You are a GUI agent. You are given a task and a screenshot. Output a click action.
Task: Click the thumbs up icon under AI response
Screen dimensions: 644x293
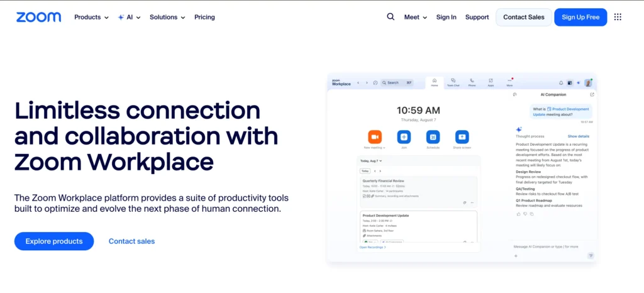pyautogui.click(x=518, y=214)
